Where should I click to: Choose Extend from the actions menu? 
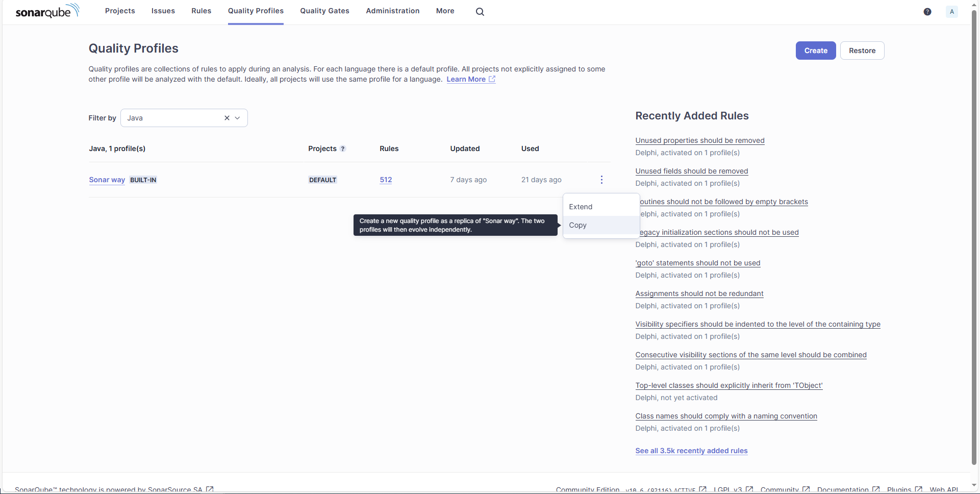[601, 207]
